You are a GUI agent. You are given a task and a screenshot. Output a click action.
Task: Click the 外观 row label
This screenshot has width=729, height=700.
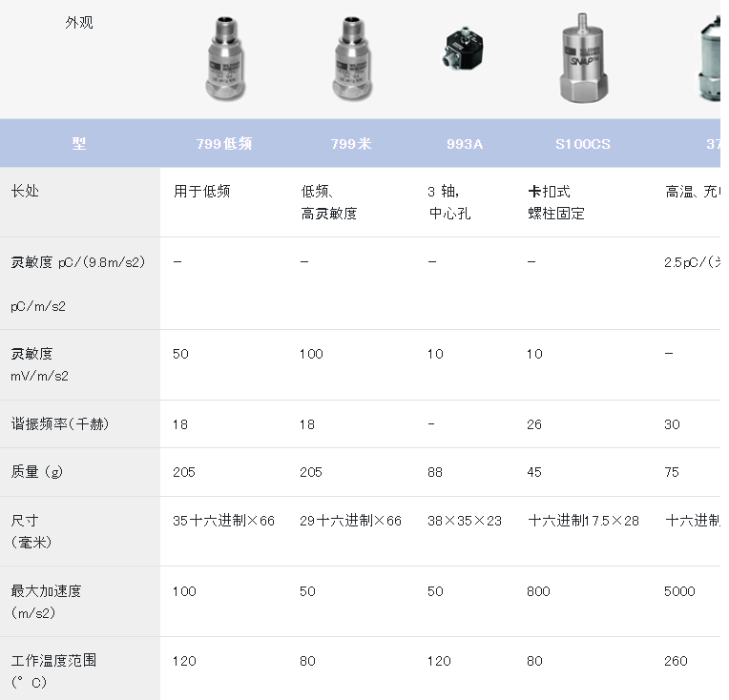(79, 22)
